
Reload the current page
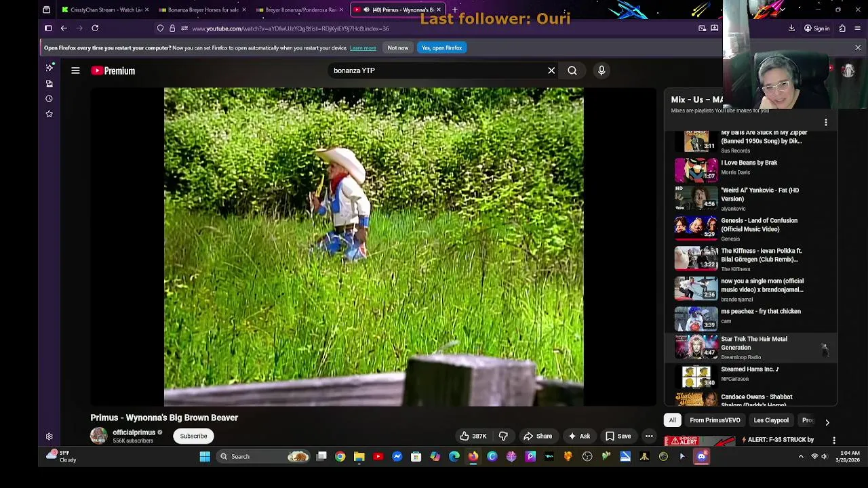point(95,28)
